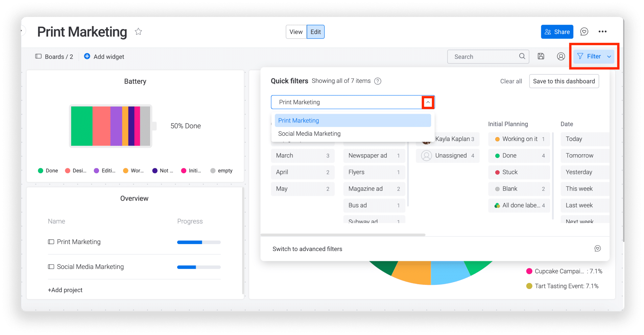The height and width of the screenshot is (335, 644).
Task: Open the help question mark beside Quick filters
Action: click(378, 81)
